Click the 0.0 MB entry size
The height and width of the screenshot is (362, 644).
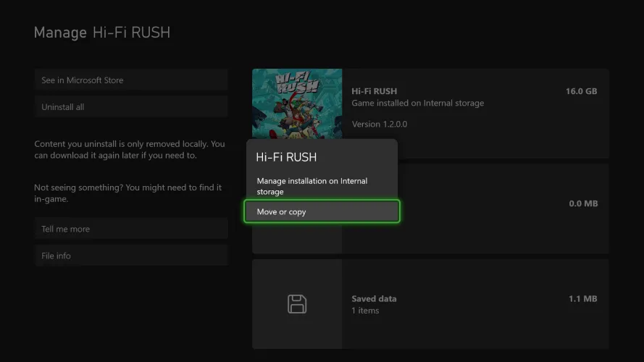[582, 203]
